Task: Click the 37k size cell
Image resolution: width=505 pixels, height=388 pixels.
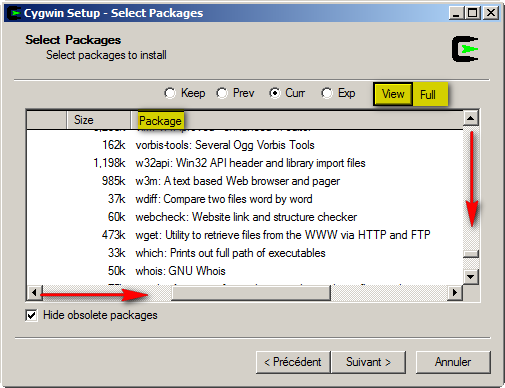Action: (117, 199)
